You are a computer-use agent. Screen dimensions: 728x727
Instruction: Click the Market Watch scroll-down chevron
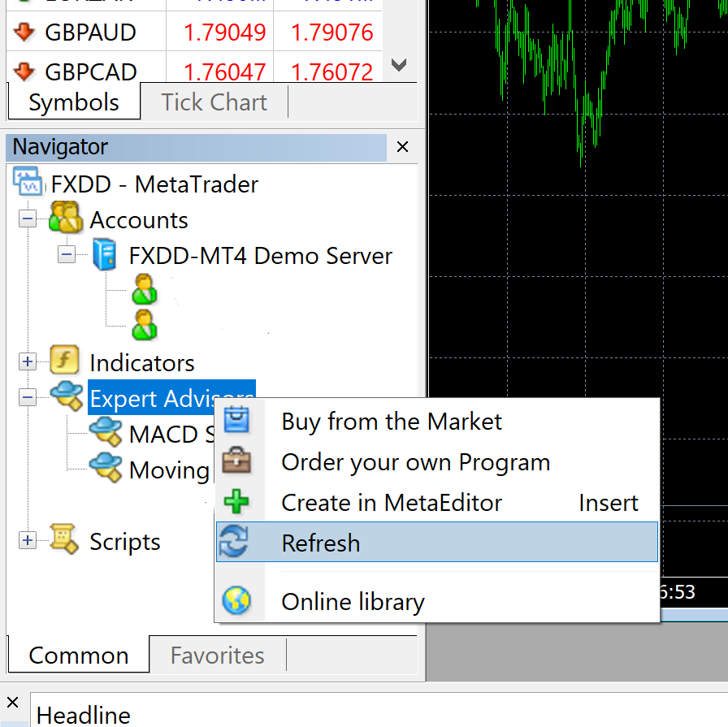pyautogui.click(x=399, y=64)
